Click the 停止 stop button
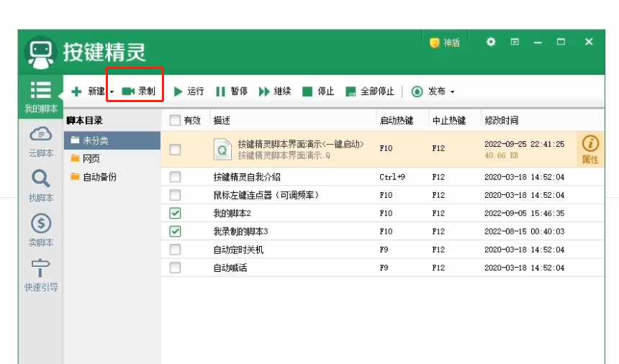The width and height of the screenshot is (619, 364). tap(318, 91)
